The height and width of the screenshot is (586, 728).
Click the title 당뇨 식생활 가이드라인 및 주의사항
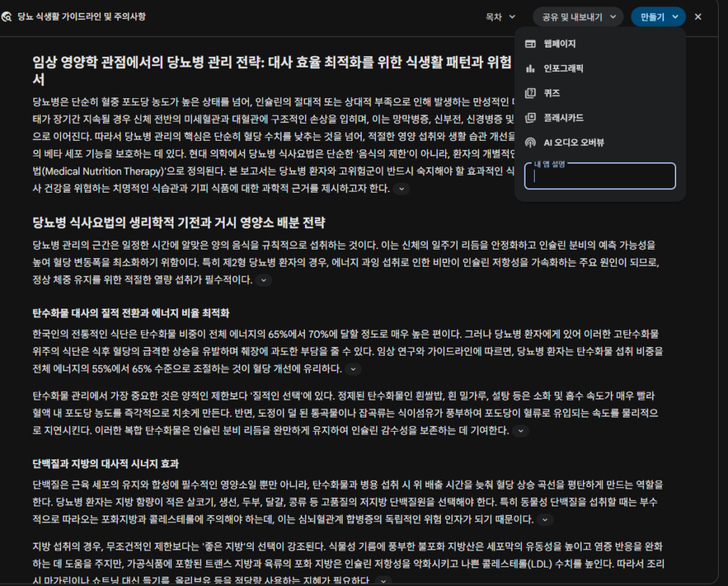tap(82, 16)
